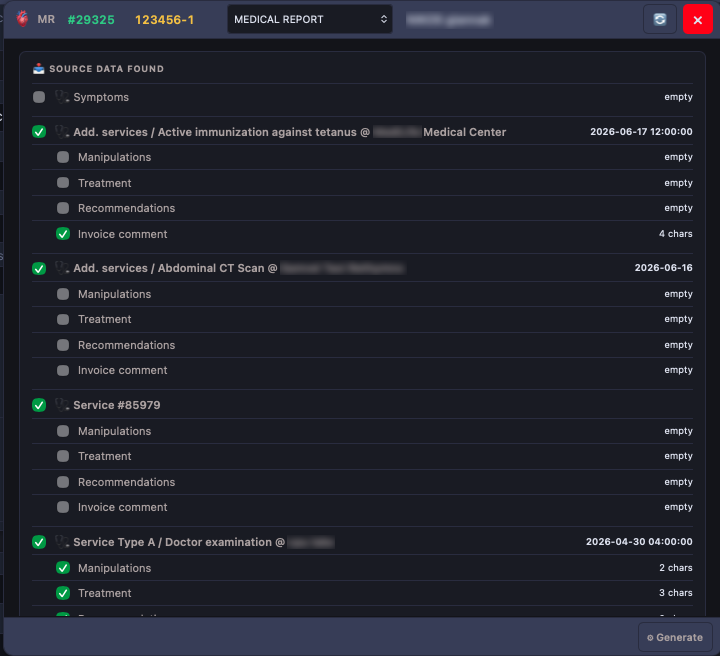Screen dimensions: 720x656
Task: Click the '2 chars' value on Manipulations
Action: click(675, 568)
